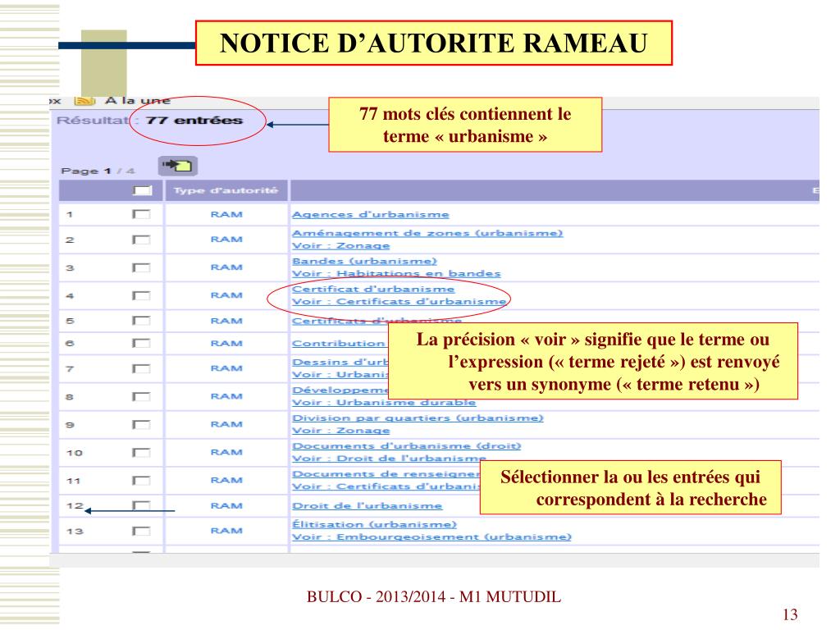The width and height of the screenshot is (840, 630).
Task: Open 'Documents d'urbanisme (droit)' link
Action: [407, 445]
